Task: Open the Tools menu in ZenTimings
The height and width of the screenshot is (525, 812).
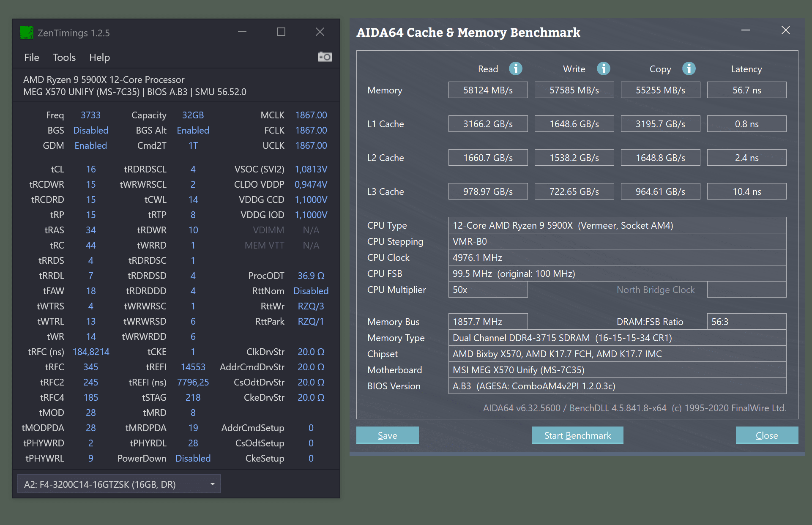Action: click(64, 57)
